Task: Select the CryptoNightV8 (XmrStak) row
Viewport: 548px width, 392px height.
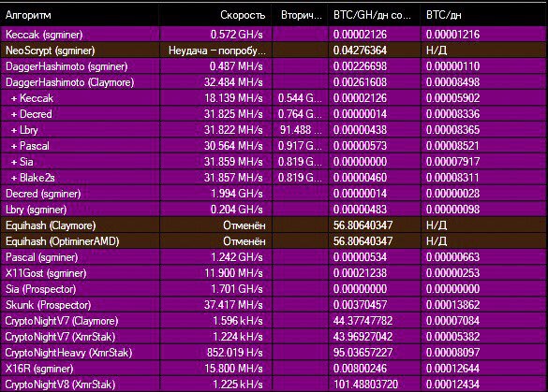Action: (274, 385)
